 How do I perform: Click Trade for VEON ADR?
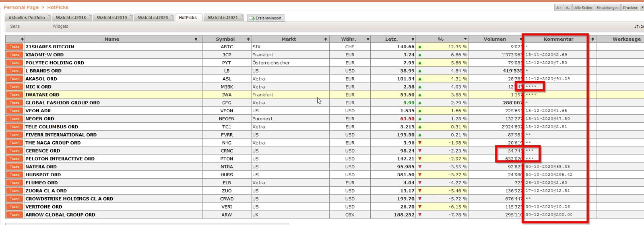(x=14, y=111)
